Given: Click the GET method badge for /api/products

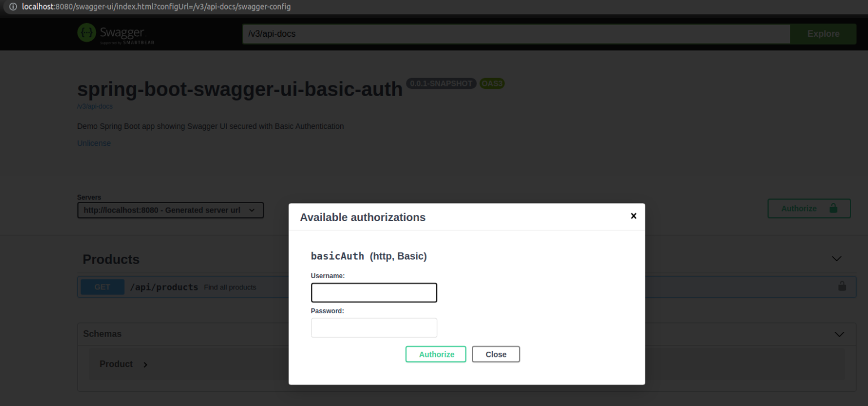Looking at the screenshot, I should pos(102,287).
